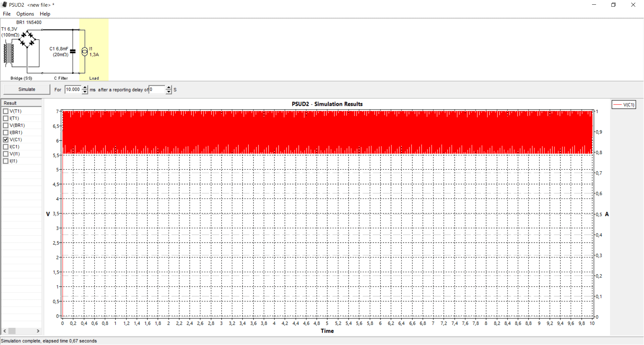Click the 'Simulation complete' status bar message
The image size is (644, 345).
point(49,341)
